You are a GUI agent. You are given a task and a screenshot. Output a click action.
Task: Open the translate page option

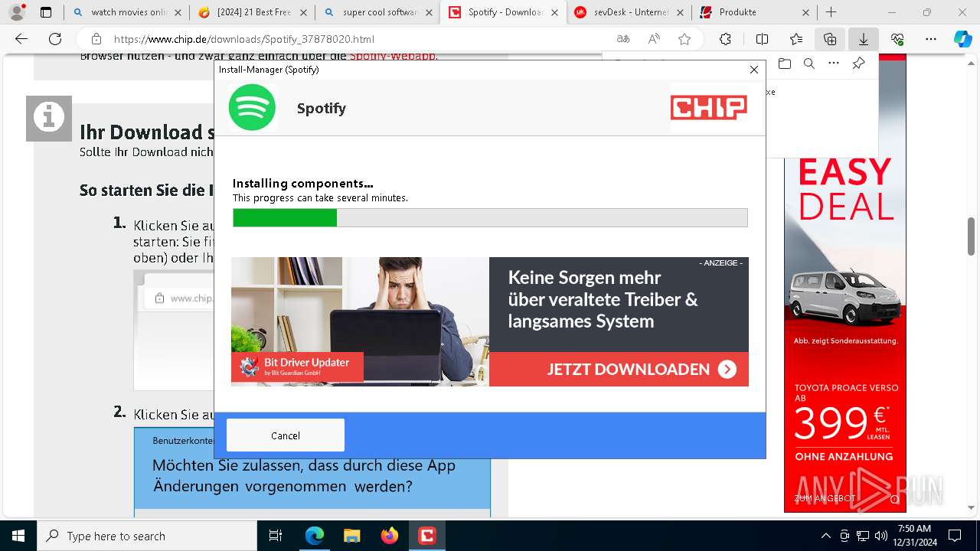click(623, 39)
